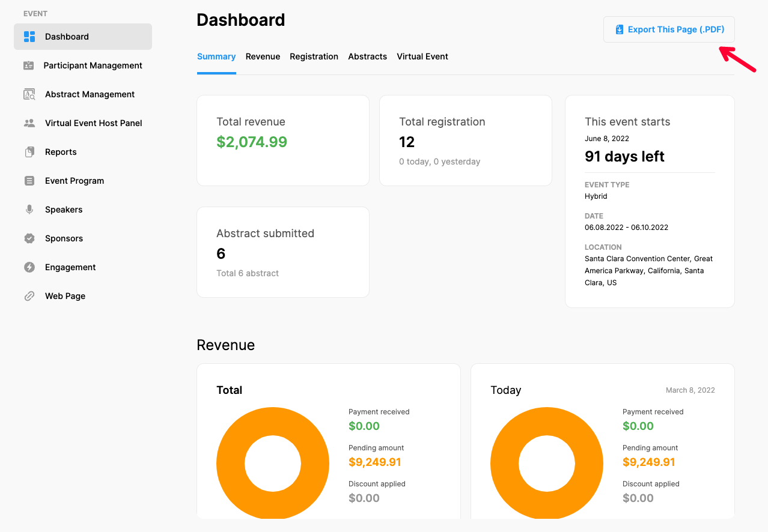Select Dashboard in the sidebar menu

67,36
